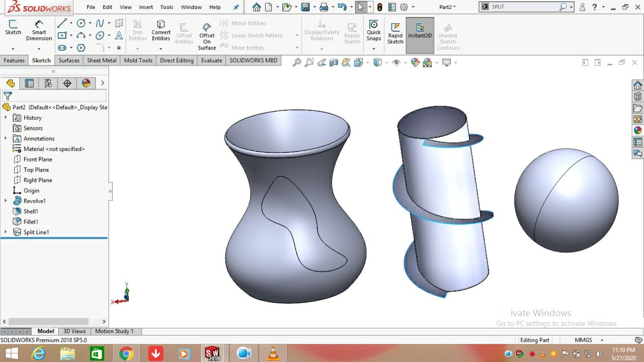Click Offset On Surface tool
Image resolution: width=644 pixels, height=362 pixels.
coord(207,37)
